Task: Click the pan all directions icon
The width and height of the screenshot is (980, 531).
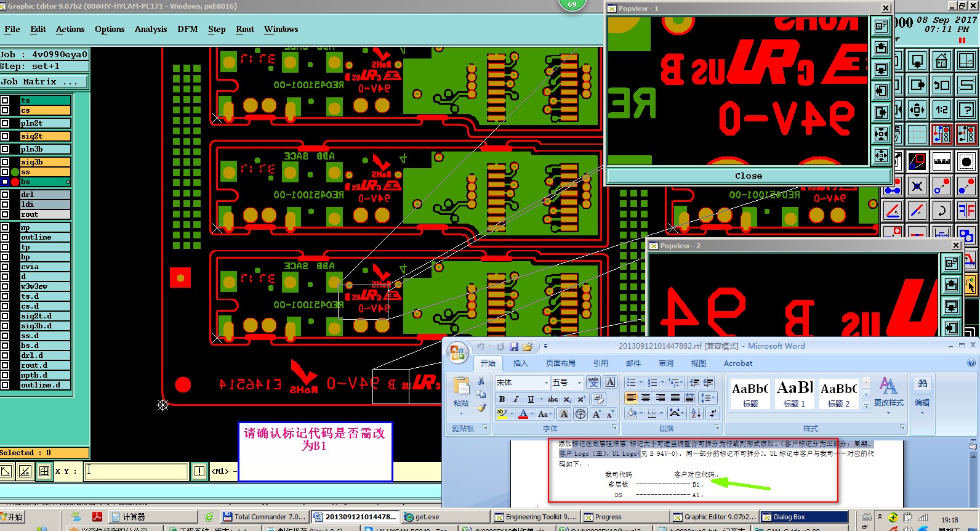Action: coord(917,110)
